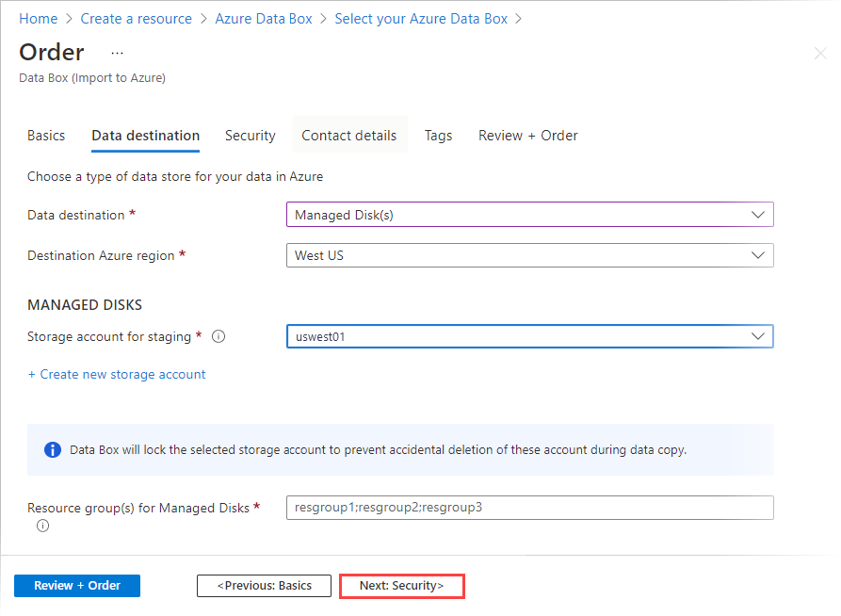The height and width of the screenshot is (616, 841).
Task: Open the Tags tab
Action: [438, 136]
